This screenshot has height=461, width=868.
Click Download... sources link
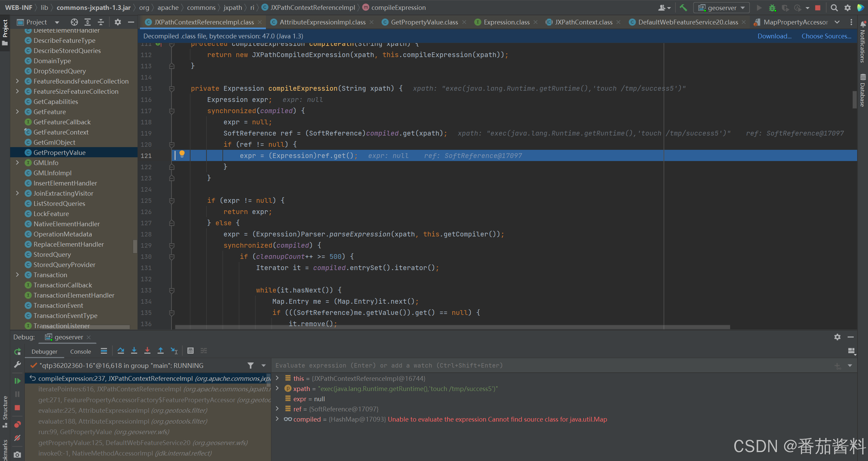point(774,36)
